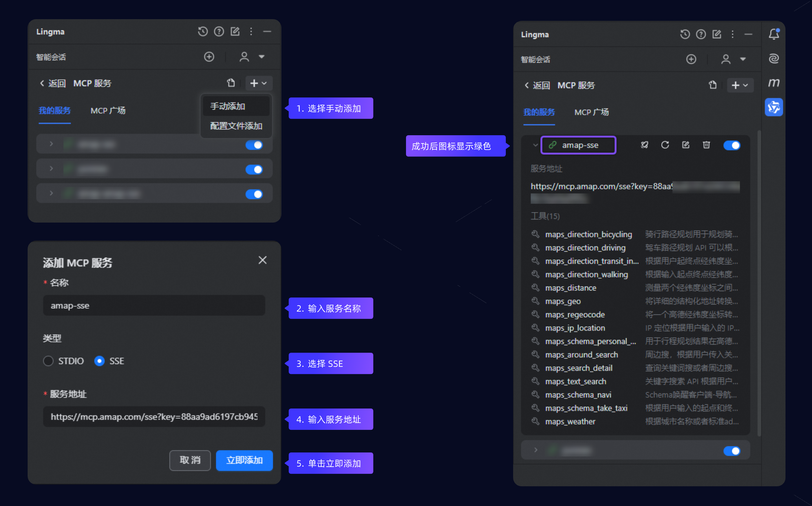Toggle off the amap-sse service switch

[x=732, y=145]
